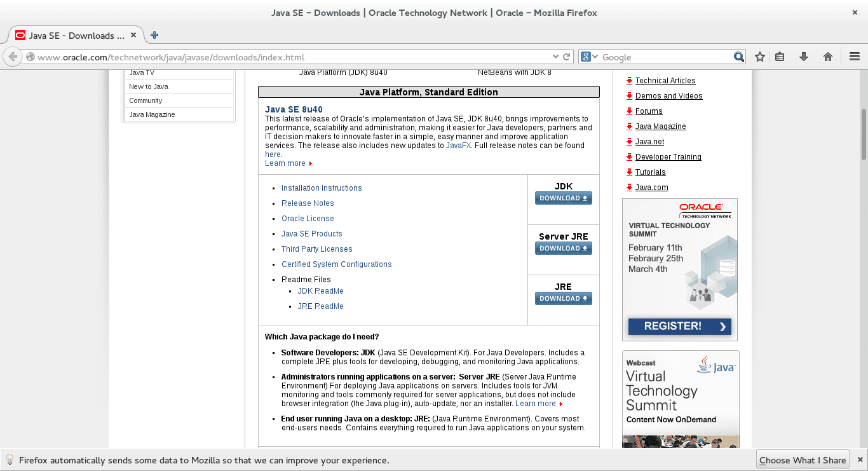The height and width of the screenshot is (471, 868).
Task: Open JRE ReadMe link
Action: [321, 306]
